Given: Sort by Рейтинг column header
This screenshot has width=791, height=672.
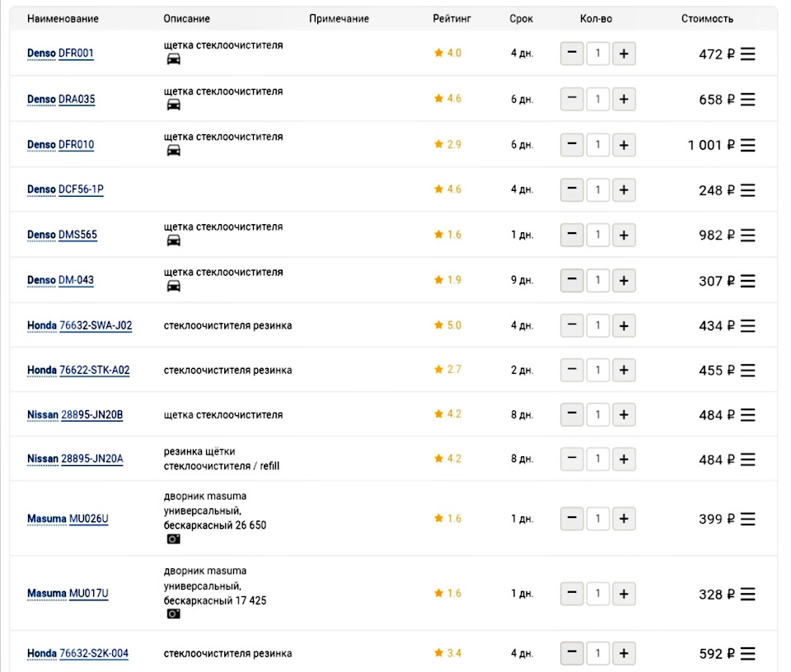Looking at the screenshot, I should pyautogui.click(x=452, y=19).
